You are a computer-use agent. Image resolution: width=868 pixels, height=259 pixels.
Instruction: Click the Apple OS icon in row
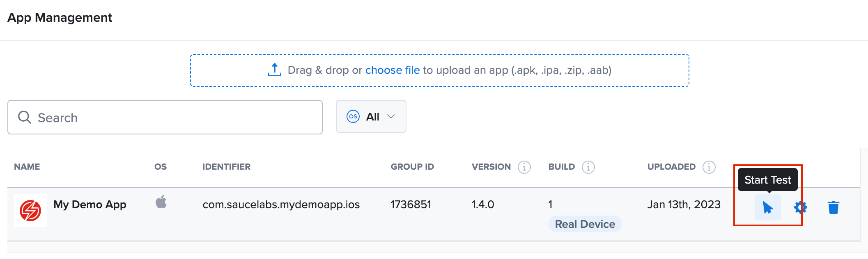tap(161, 202)
